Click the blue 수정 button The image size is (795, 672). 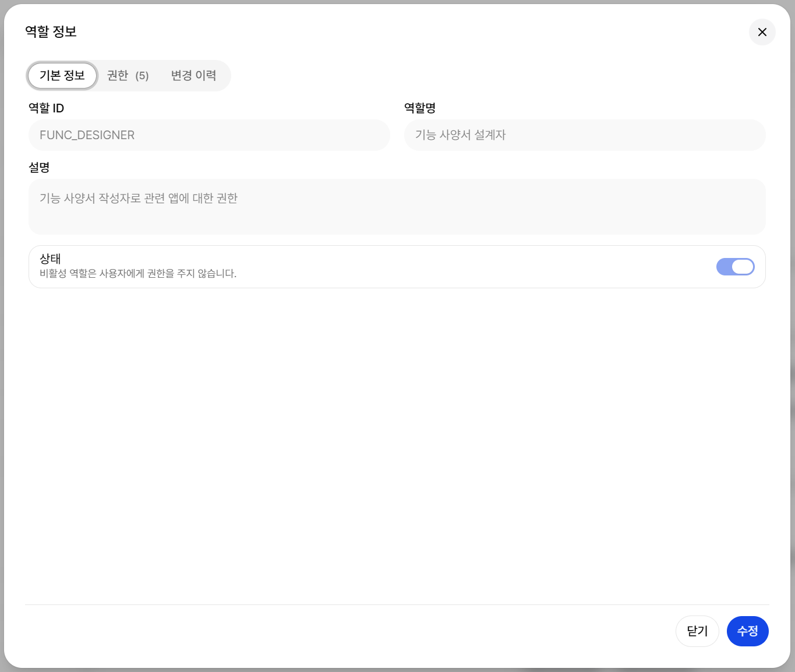[748, 631]
